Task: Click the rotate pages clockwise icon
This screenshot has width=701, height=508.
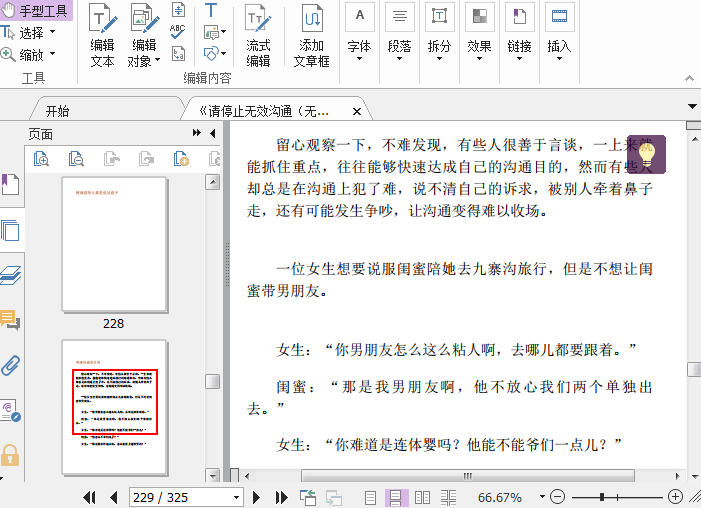Action: (146, 159)
